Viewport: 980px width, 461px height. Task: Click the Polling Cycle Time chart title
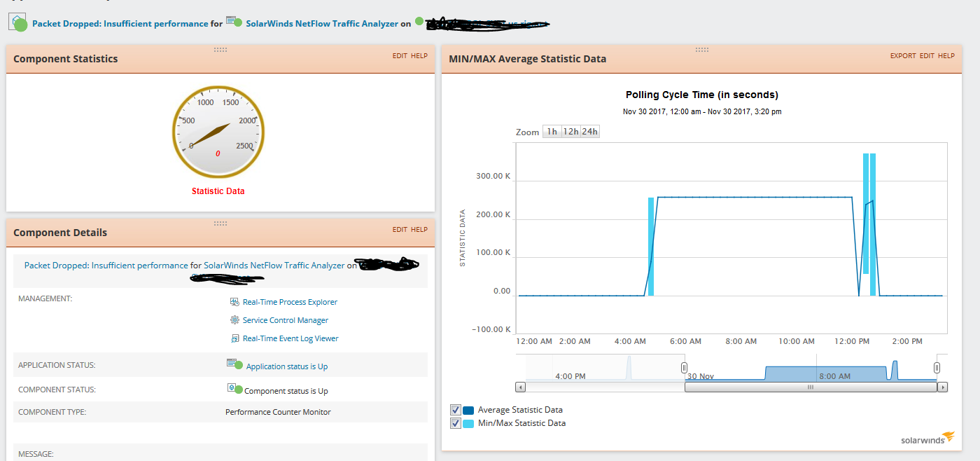pos(702,95)
